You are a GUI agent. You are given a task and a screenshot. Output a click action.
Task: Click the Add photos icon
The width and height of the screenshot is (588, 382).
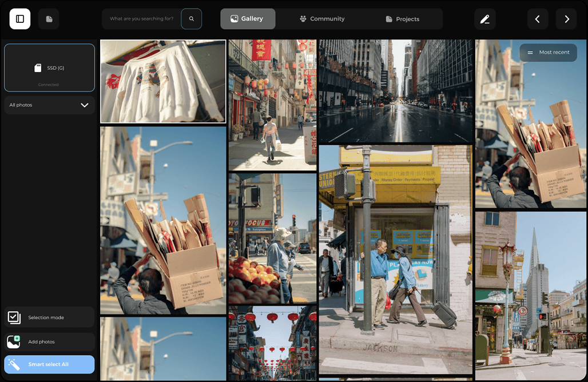(14, 341)
